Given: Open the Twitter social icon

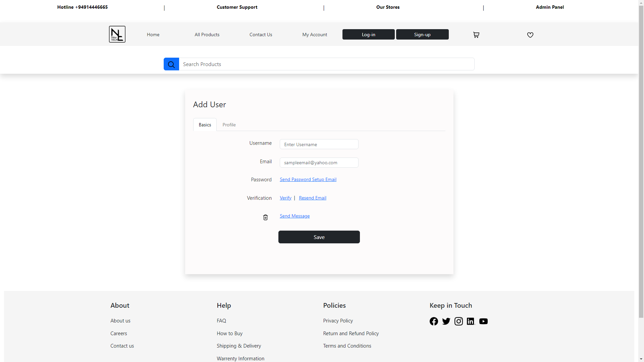Looking at the screenshot, I should click(x=446, y=321).
